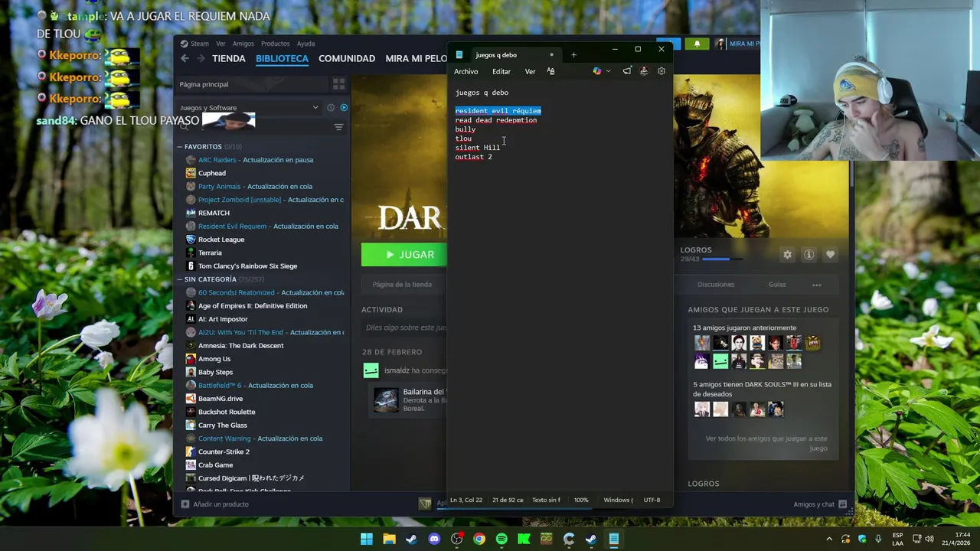This screenshot has height=551, width=980.
Task: Go to TIENDA tab in Steam
Action: coord(229,58)
